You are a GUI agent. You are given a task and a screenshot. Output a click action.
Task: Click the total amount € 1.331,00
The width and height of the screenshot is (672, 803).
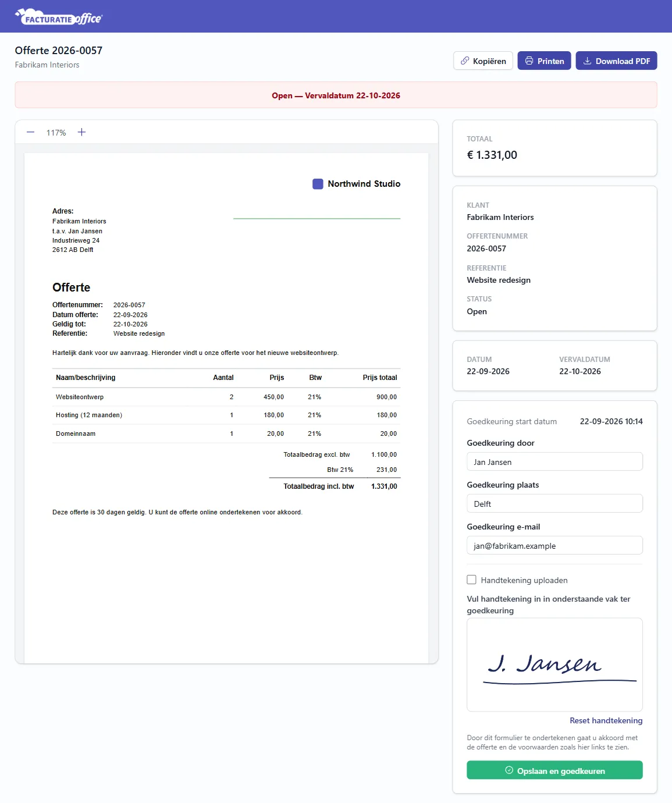point(492,155)
